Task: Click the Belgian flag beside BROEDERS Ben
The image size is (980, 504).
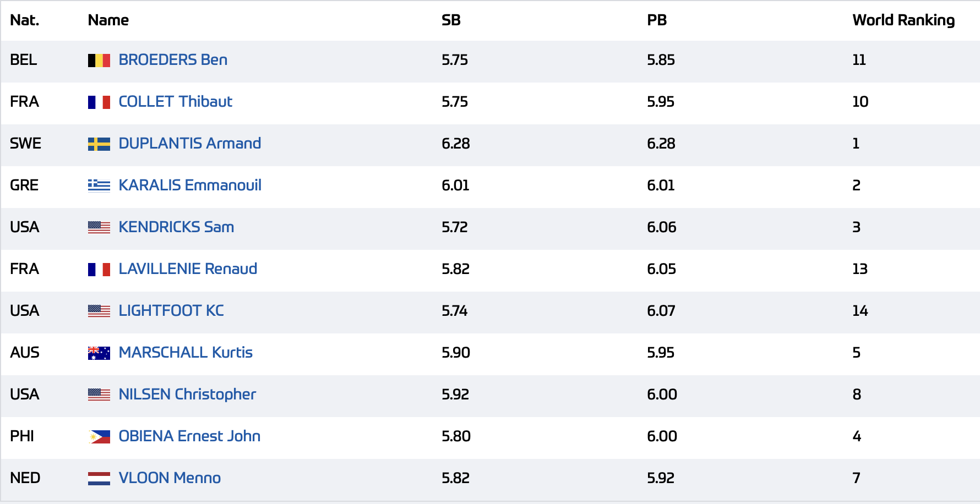Action: point(99,60)
